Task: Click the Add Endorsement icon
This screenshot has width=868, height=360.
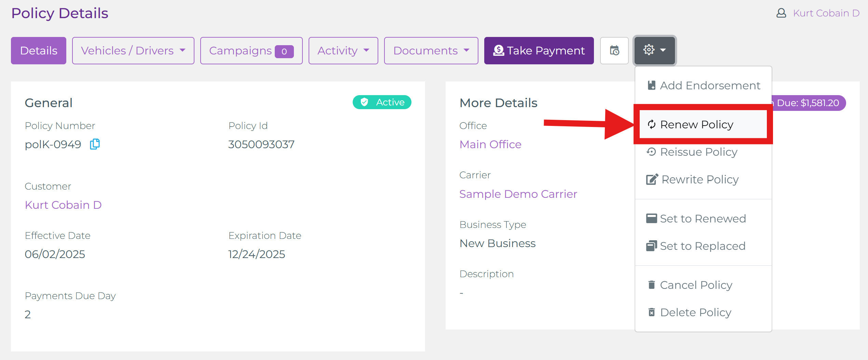Action: [651, 85]
